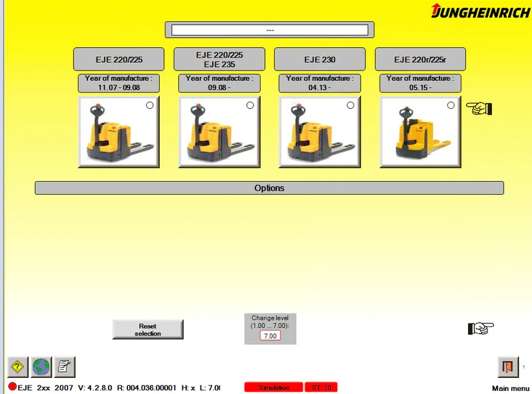Click the EJE 230 truck thumbnail
Screen dimensions: 532x394
319,131
